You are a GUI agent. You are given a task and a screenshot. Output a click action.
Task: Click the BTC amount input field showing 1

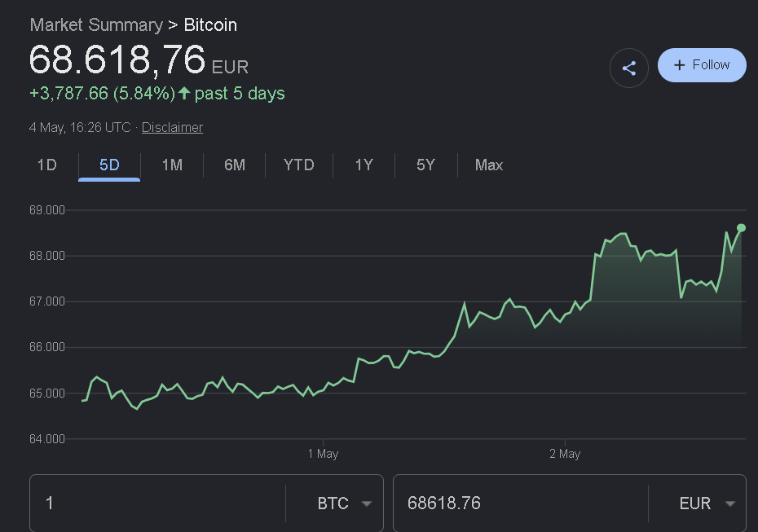tap(157, 503)
